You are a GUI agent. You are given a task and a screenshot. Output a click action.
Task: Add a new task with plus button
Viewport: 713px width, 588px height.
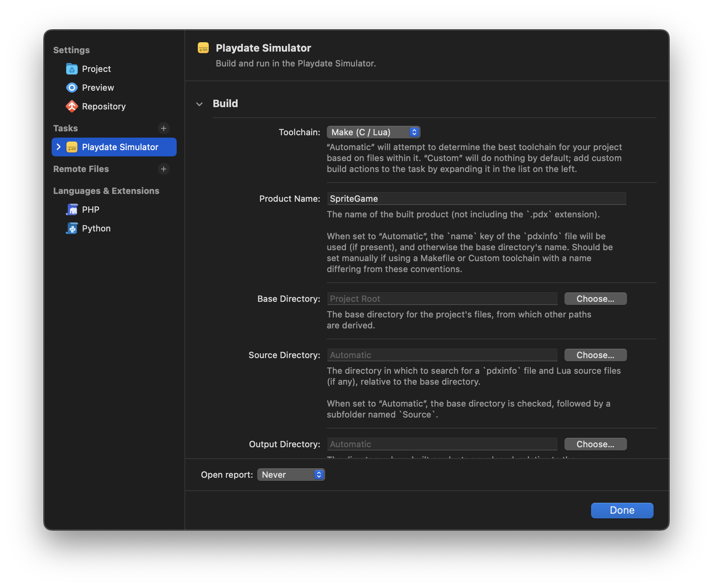[x=164, y=128]
